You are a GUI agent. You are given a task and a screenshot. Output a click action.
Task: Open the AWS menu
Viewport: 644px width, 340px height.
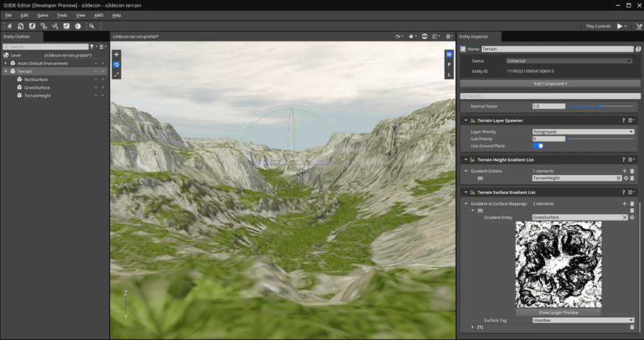[x=99, y=15]
